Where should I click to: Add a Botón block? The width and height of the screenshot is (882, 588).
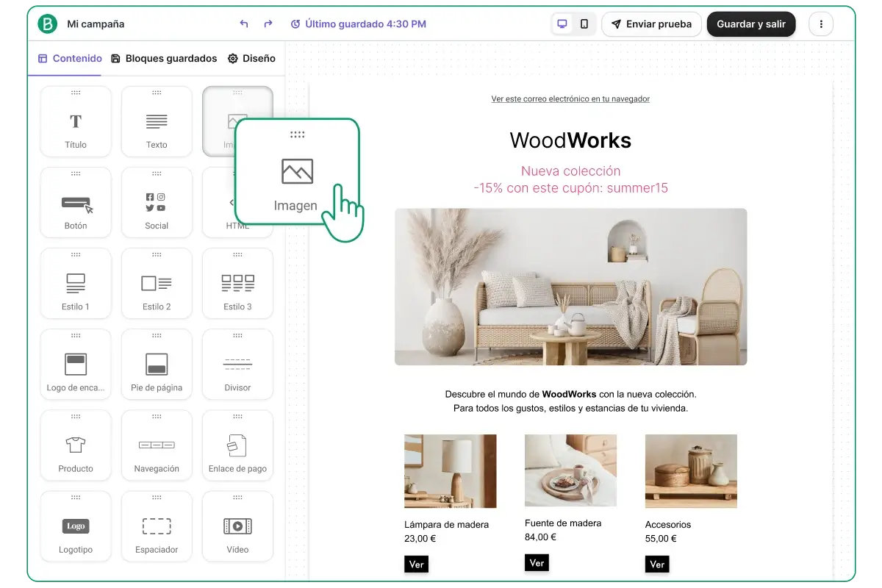click(x=76, y=203)
